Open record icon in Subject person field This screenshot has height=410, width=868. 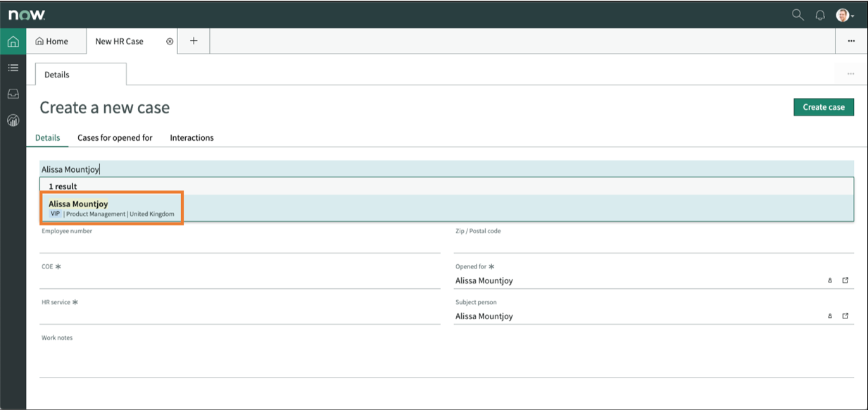pos(845,316)
